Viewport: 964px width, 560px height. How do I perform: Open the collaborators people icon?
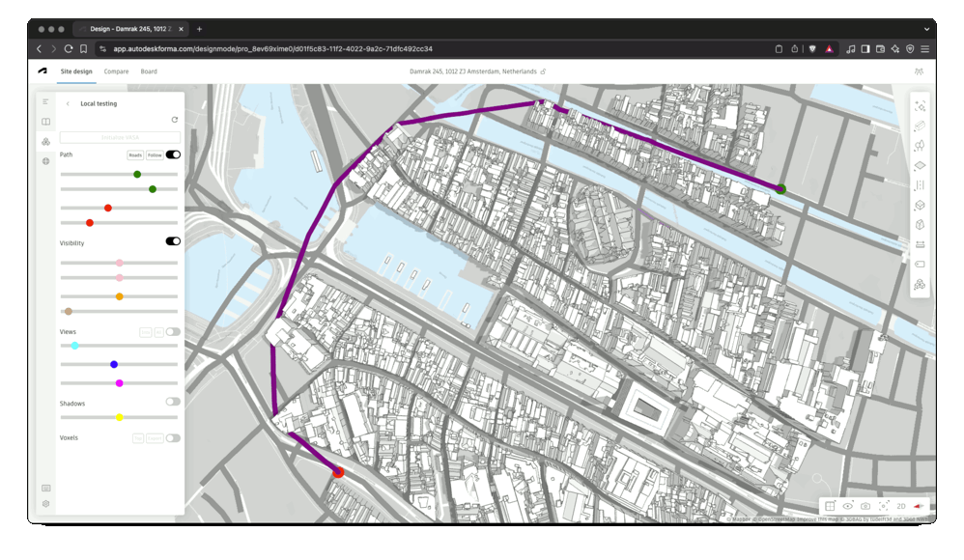tap(920, 71)
